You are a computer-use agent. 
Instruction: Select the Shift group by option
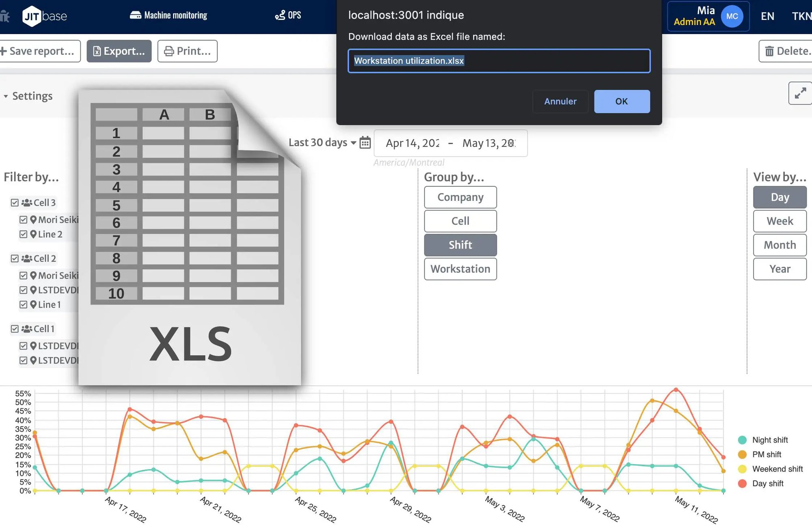click(460, 244)
